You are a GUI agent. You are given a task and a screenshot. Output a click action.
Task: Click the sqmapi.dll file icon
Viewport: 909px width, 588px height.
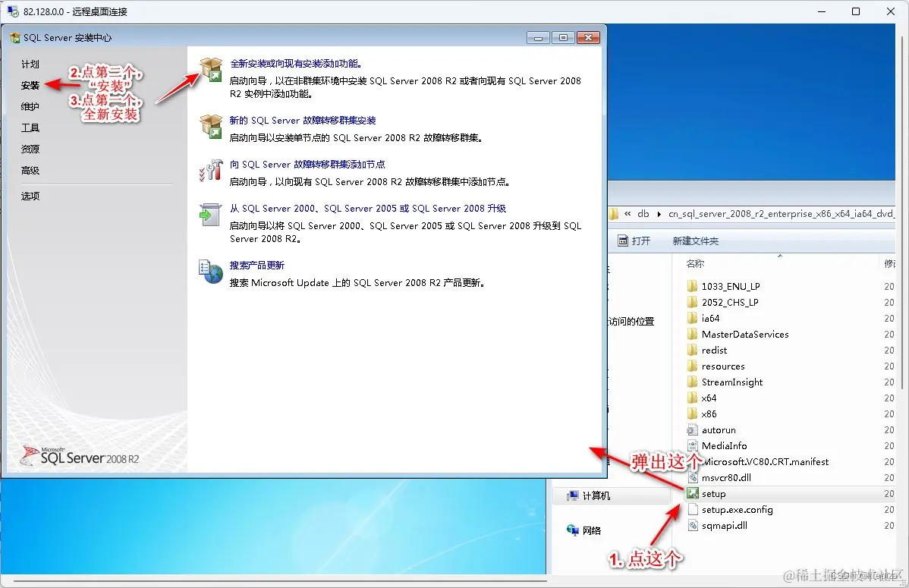[692, 525]
